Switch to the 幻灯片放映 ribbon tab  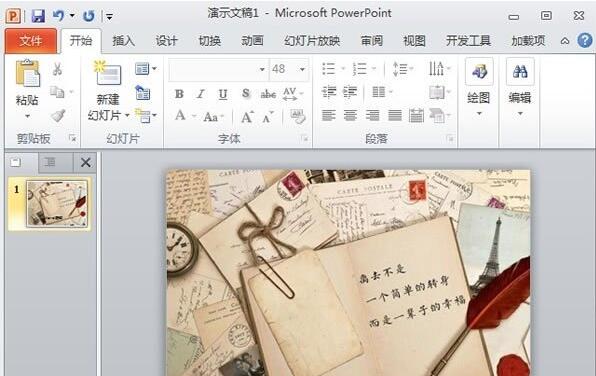tap(312, 41)
